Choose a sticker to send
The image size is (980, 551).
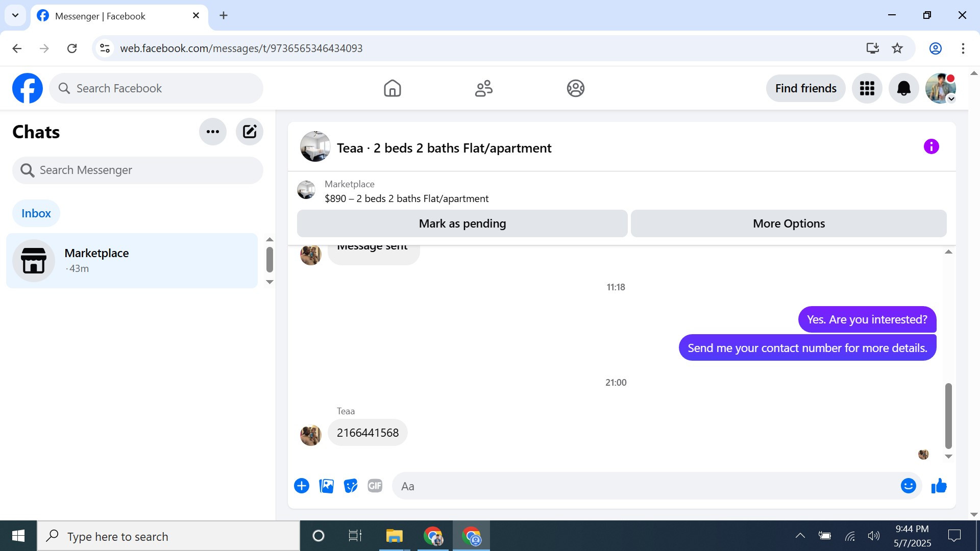point(350,486)
